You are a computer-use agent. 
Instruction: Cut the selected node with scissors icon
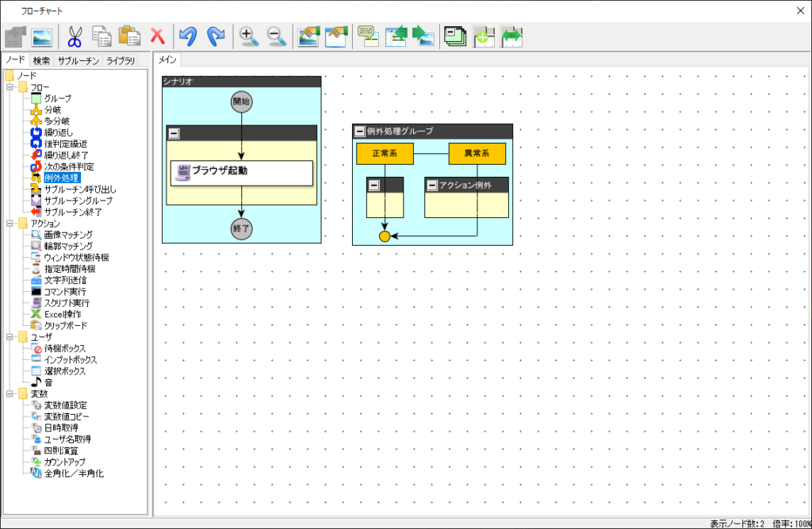pyautogui.click(x=75, y=36)
